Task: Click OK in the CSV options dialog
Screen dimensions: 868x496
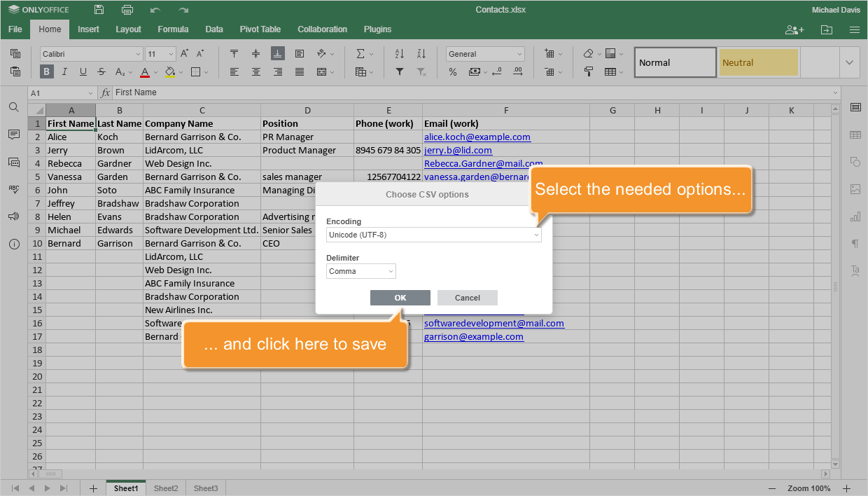Action: tap(400, 297)
